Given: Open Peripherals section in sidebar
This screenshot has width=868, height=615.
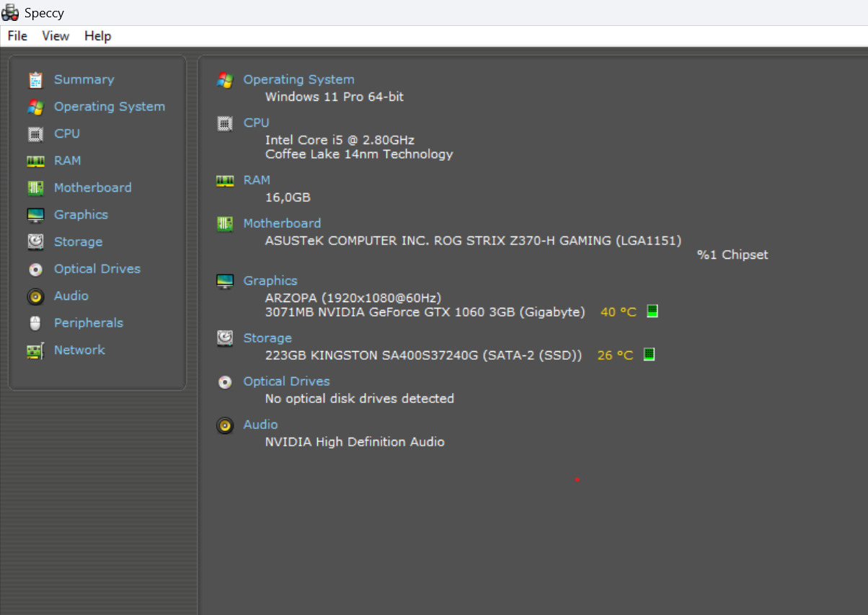Looking at the screenshot, I should 89,323.
